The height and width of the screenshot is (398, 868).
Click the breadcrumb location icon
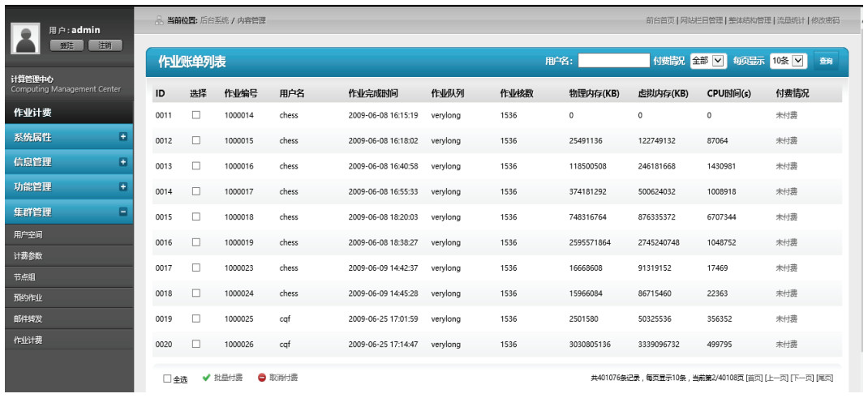pos(159,20)
